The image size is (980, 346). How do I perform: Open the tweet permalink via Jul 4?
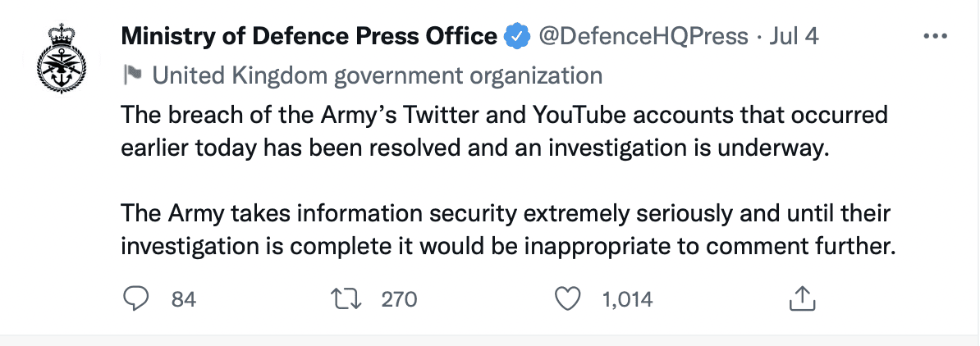(793, 36)
